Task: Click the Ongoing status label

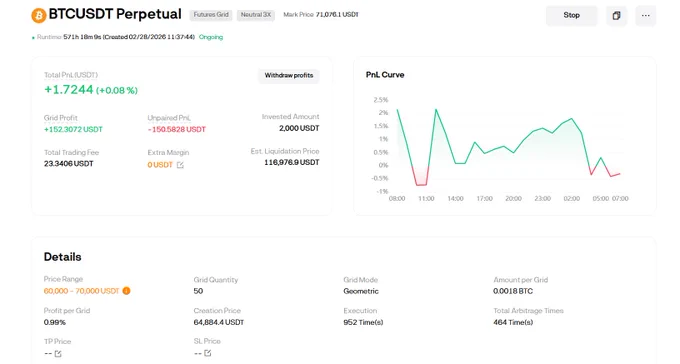Action: point(211,37)
